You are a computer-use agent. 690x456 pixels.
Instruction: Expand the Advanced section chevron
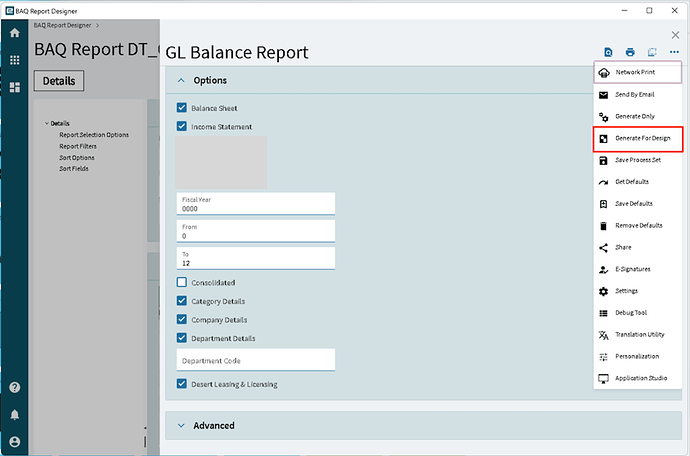(181, 426)
